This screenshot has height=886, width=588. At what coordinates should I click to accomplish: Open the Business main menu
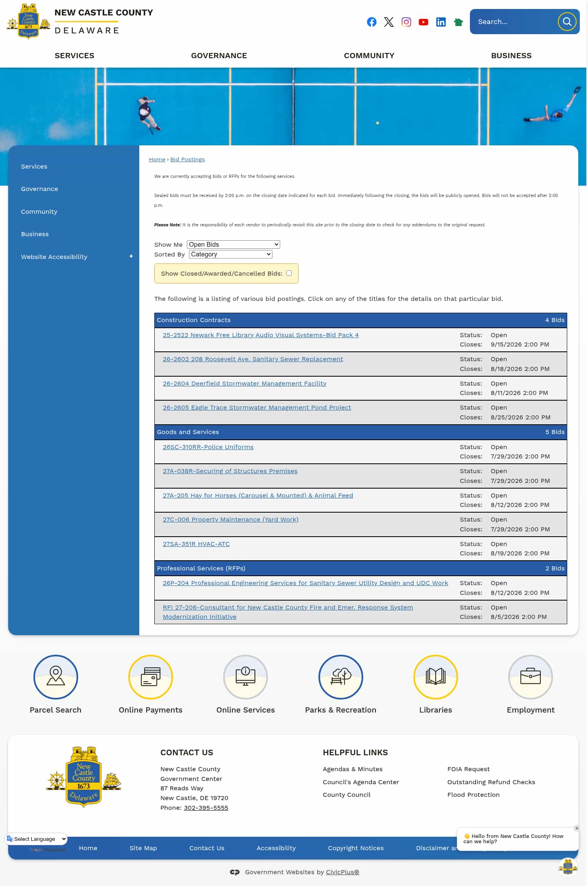[511, 55]
